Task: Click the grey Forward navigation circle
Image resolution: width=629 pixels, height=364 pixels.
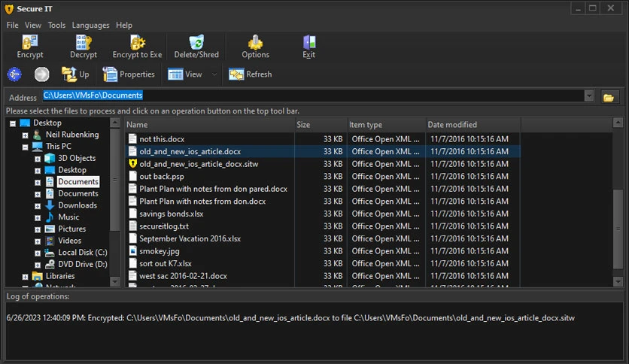Action: [x=41, y=74]
